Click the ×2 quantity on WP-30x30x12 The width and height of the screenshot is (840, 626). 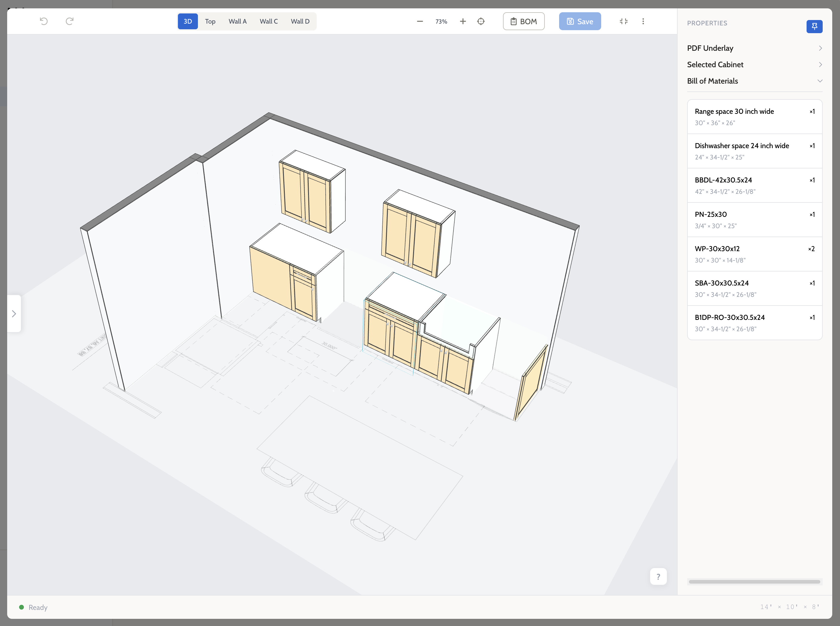tap(811, 249)
